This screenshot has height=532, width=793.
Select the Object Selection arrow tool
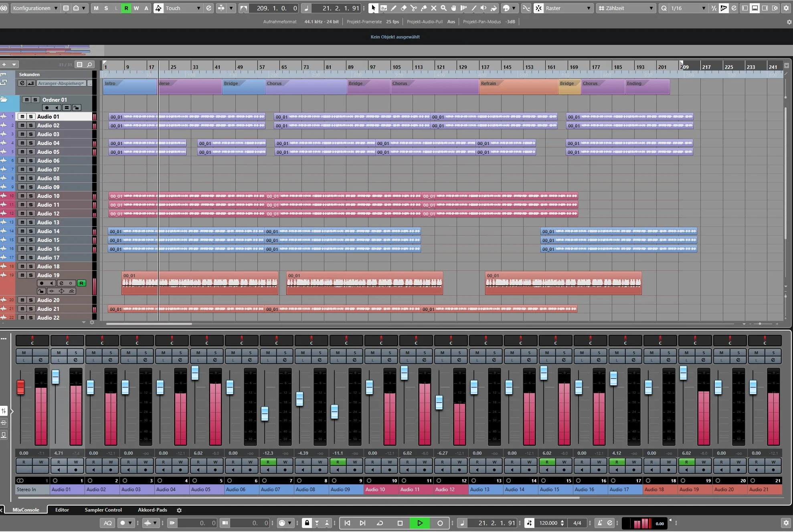[373, 8]
